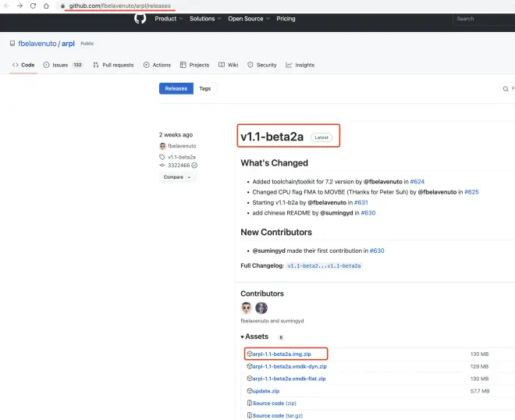
Task: Download arpl-1.1-beta2a.vmdk-dyn.zip
Action: coord(289,366)
